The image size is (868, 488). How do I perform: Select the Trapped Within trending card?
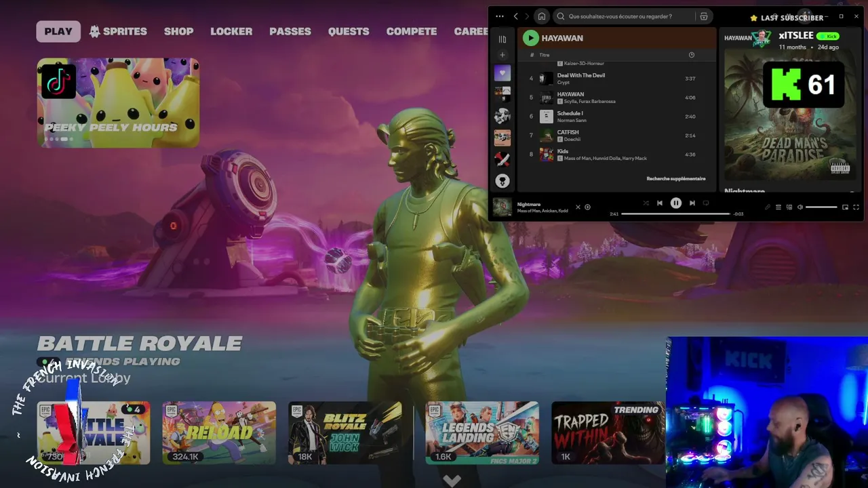click(x=608, y=433)
